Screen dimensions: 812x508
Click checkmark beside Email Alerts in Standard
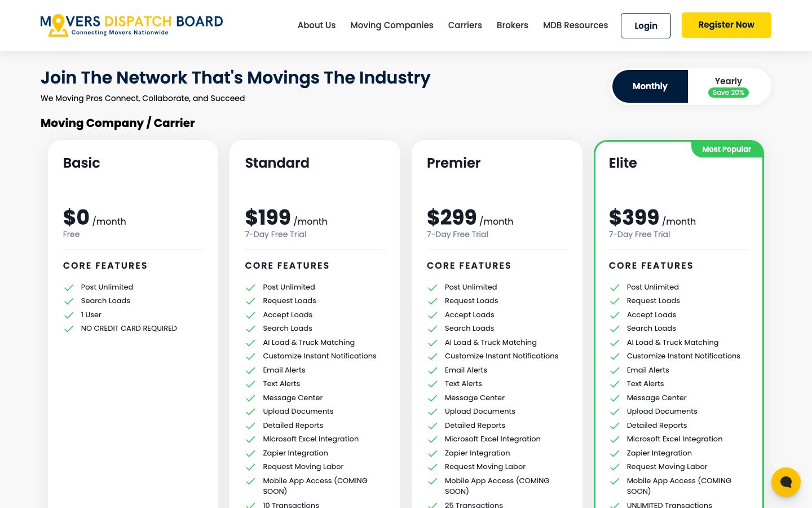tap(250, 371)
